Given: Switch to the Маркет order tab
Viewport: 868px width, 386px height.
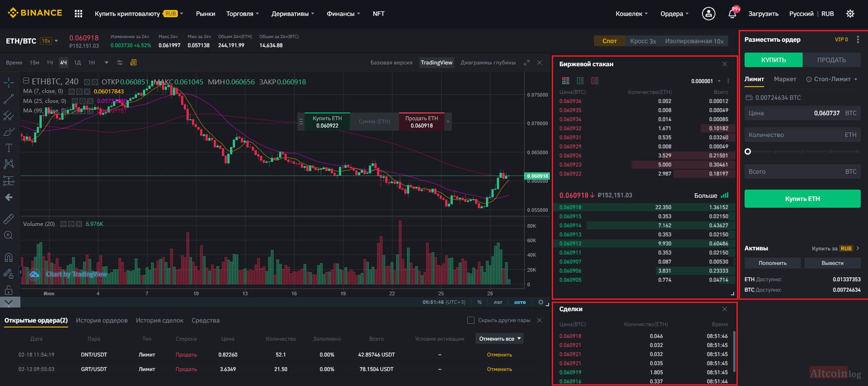Looking at the screenshot, I should [x=785, y=79].
